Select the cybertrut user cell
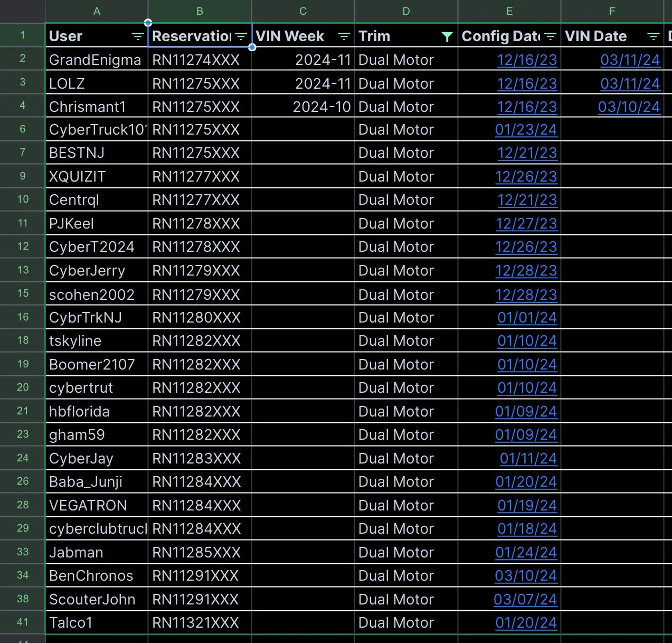 (x=97, y=387)
